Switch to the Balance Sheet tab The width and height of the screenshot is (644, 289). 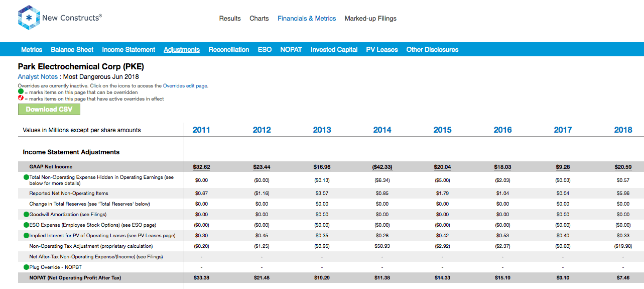tap(72, 49)
